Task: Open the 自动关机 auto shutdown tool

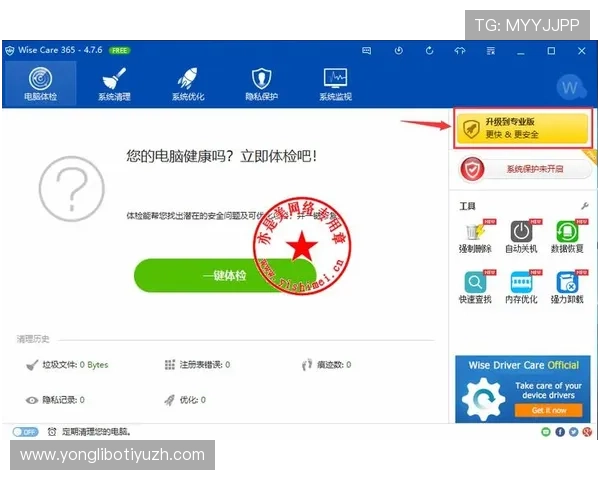Action: coord(521,237)
